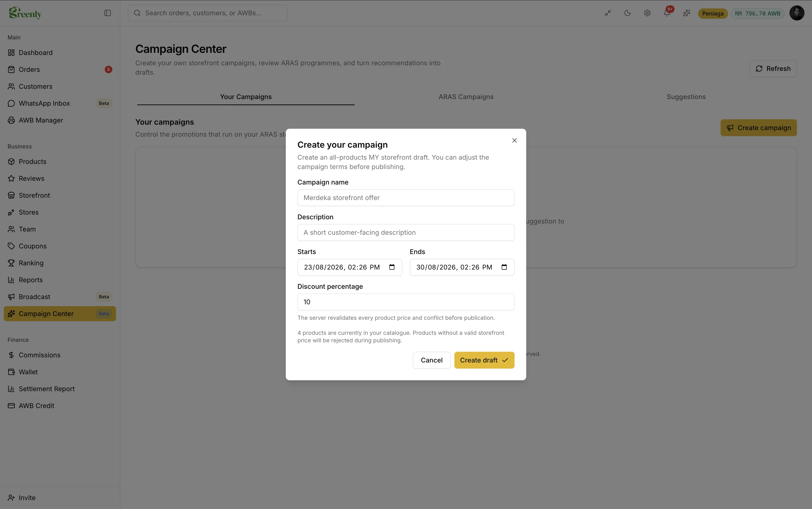This screenshot has width=812, height=509.
Task: Focus Discount percentage field
Action: point(406,302)
